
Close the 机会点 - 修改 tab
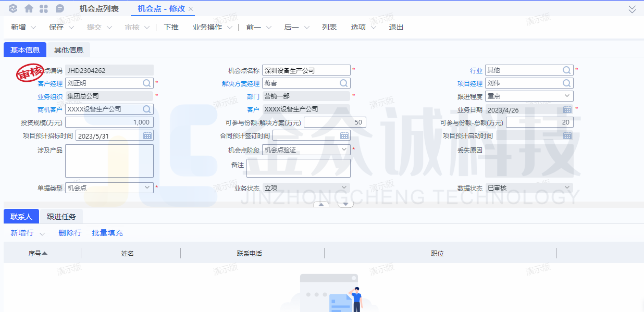coord(191,9)
